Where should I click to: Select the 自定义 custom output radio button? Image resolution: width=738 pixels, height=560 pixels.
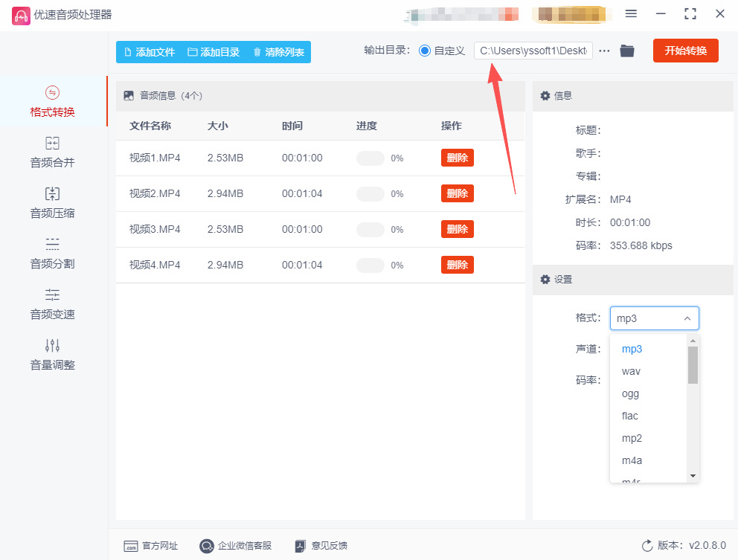click(x=425, y=51)
